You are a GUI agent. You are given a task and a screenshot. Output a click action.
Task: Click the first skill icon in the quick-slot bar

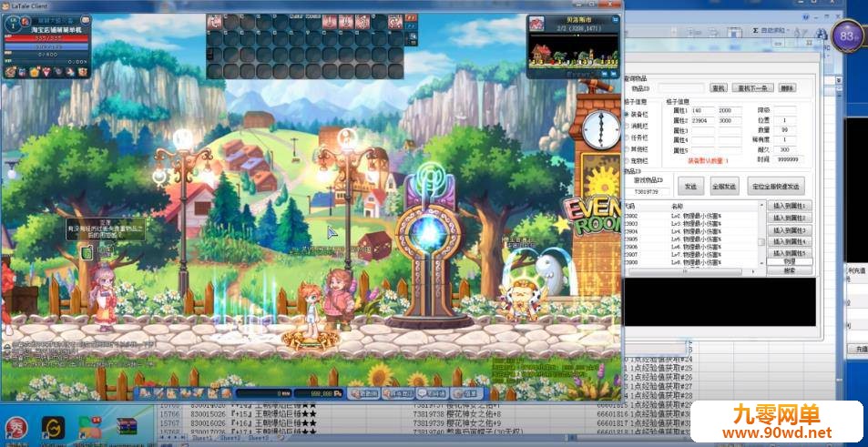coord(214,22)
